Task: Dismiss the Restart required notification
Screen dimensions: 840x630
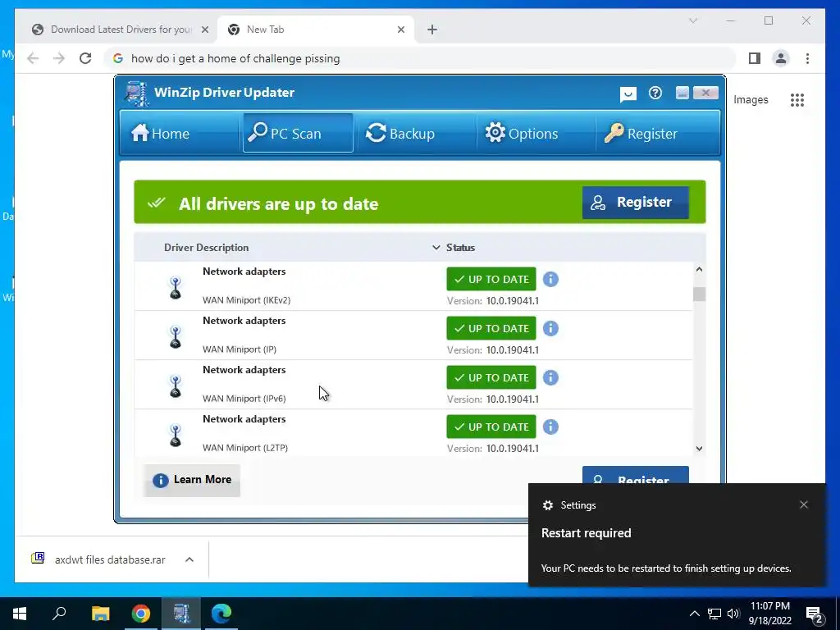Action: (804, 504)
